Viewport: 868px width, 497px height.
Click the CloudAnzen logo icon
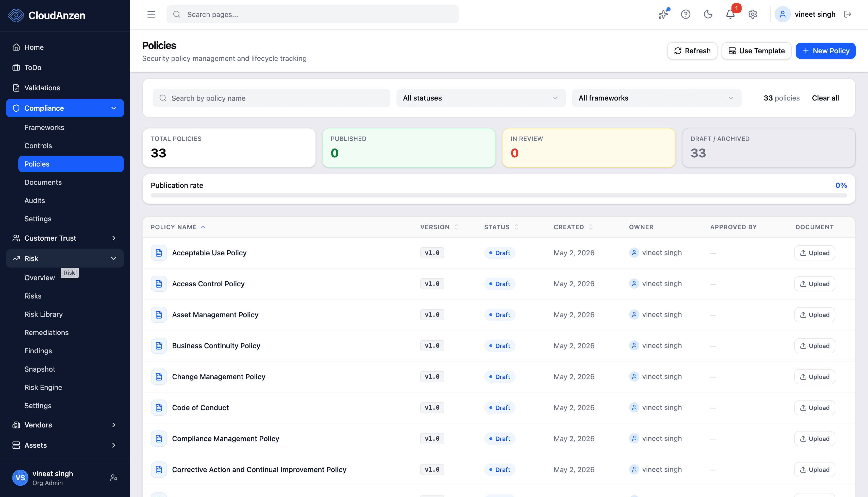pos(16,15)
